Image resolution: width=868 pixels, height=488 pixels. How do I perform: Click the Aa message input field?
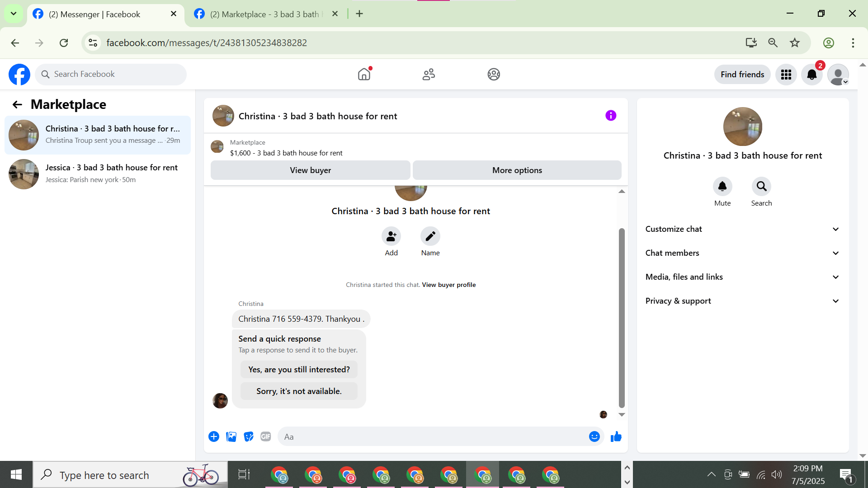tap(434, 437)
